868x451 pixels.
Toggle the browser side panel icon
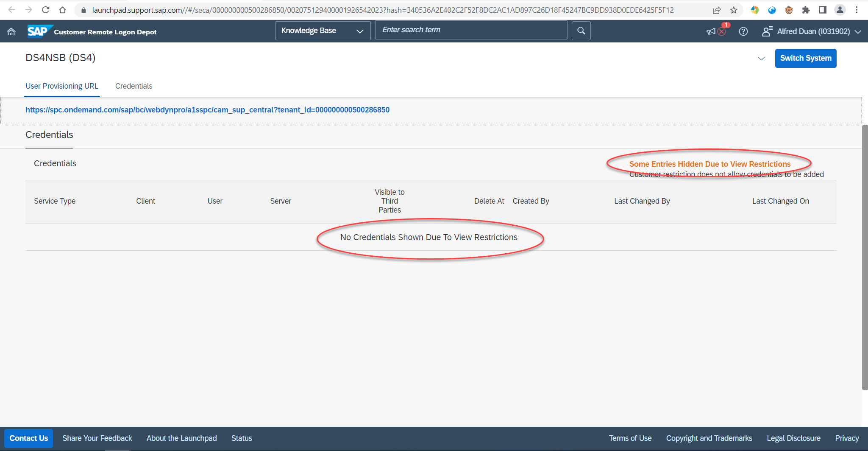[x=823, y=10]
